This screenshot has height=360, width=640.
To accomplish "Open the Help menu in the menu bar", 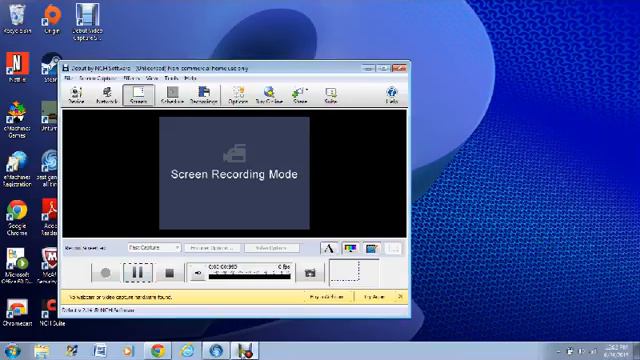I will [x=190, y=78].
